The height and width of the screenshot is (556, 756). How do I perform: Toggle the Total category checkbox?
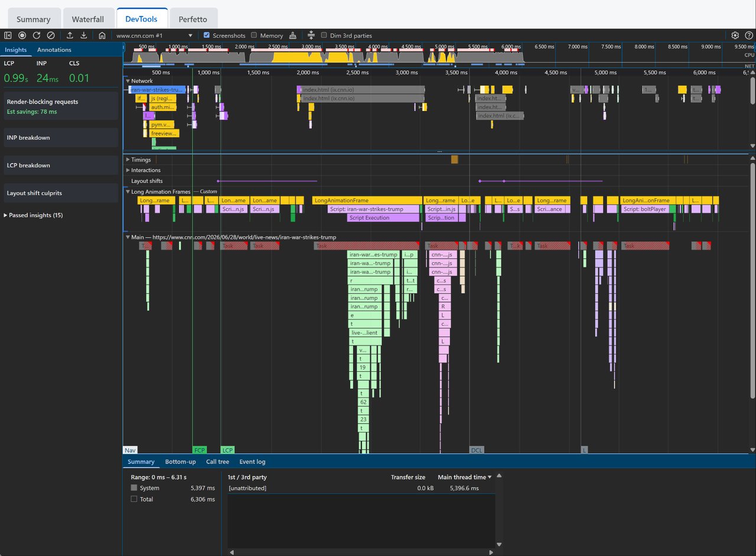(x=134, y=499)
